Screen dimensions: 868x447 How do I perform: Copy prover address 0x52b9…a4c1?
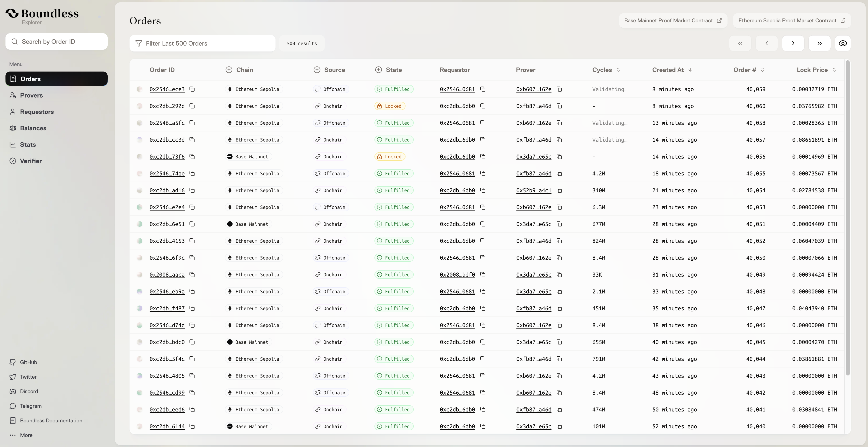tap(559, 190)
